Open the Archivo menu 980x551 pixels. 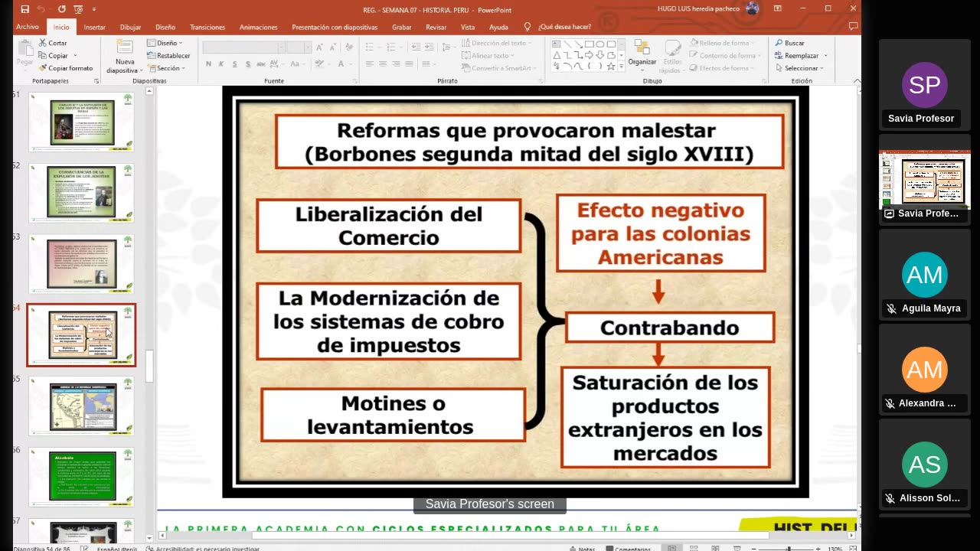point(27,27)
